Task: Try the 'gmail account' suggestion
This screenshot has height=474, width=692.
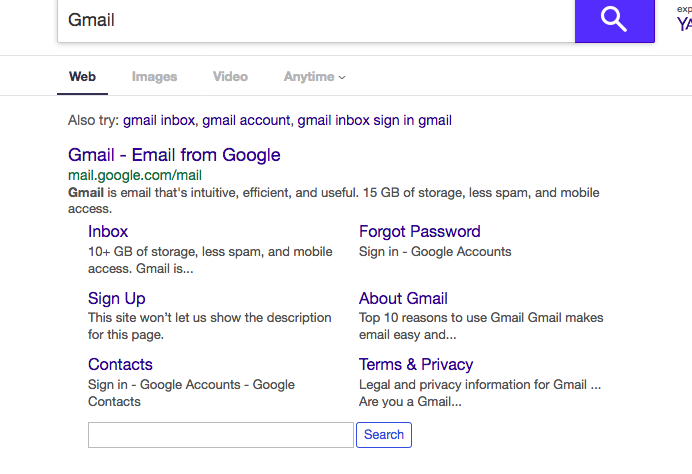Action: coord(246,120)
